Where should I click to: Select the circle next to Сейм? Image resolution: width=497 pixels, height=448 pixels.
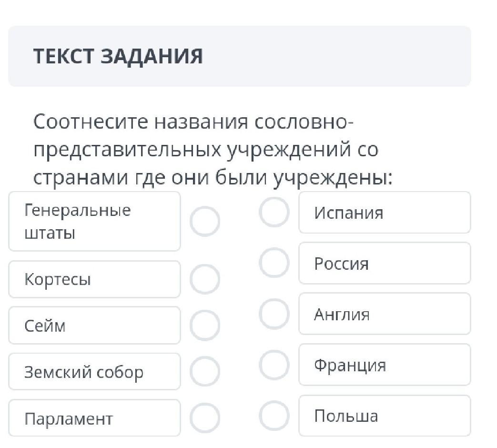(x=205, y=326)
